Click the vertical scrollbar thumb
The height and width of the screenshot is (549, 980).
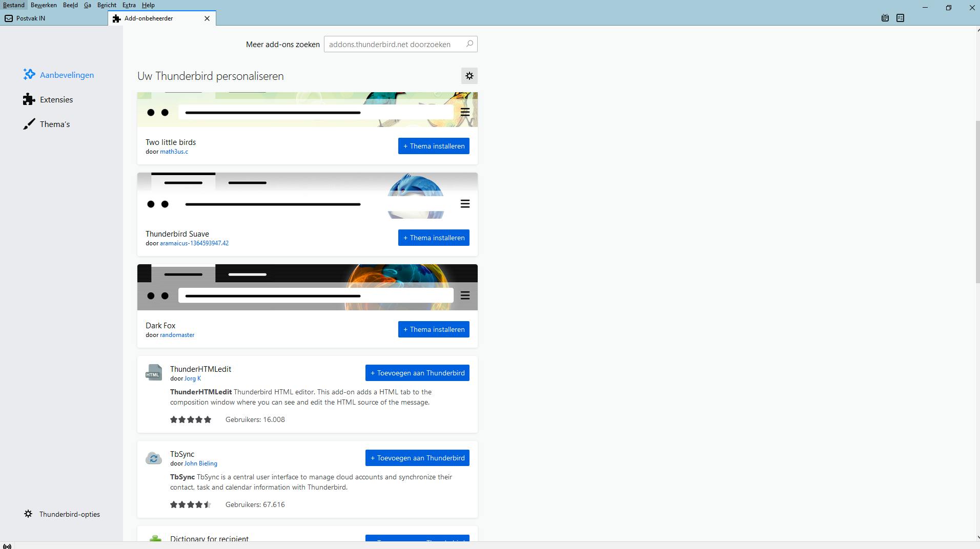click(977, 201)
